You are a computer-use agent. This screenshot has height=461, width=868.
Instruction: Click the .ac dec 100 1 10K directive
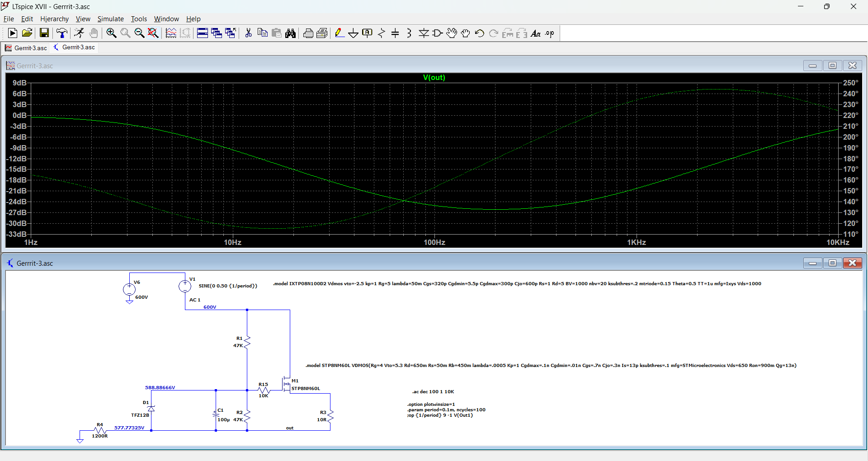[x=433, y=392]
